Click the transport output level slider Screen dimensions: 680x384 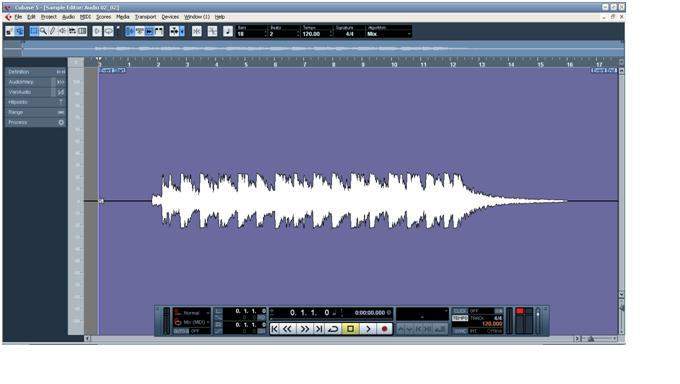[538, 321]
